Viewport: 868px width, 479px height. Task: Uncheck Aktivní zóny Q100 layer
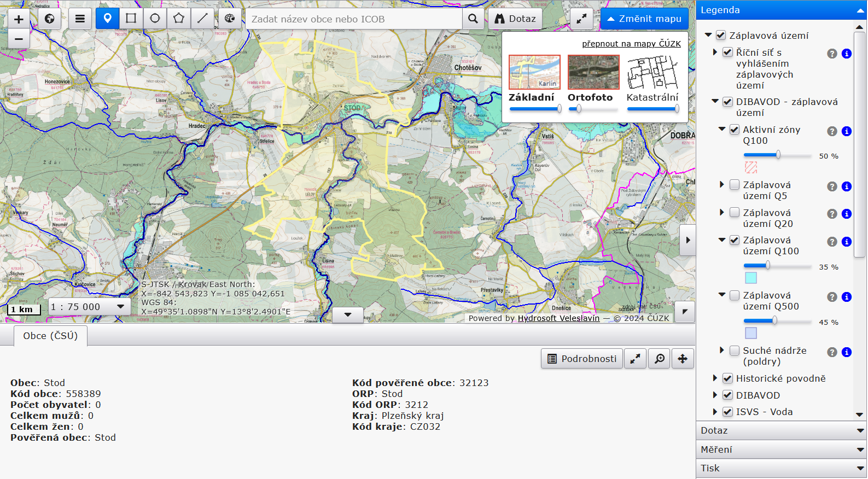pos(735,130)
